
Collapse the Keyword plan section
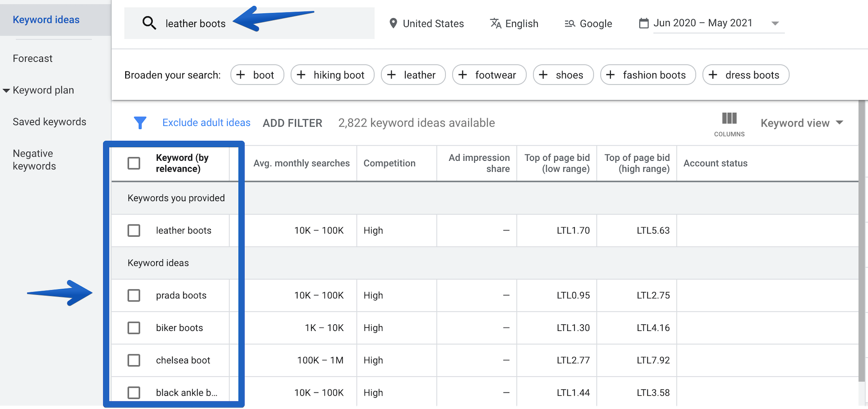[x=6, y=90]
